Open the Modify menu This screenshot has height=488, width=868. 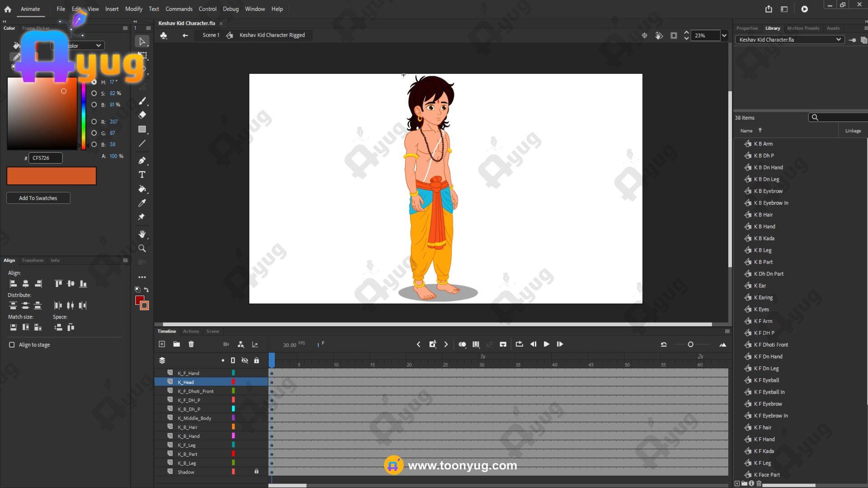point(133,9)
